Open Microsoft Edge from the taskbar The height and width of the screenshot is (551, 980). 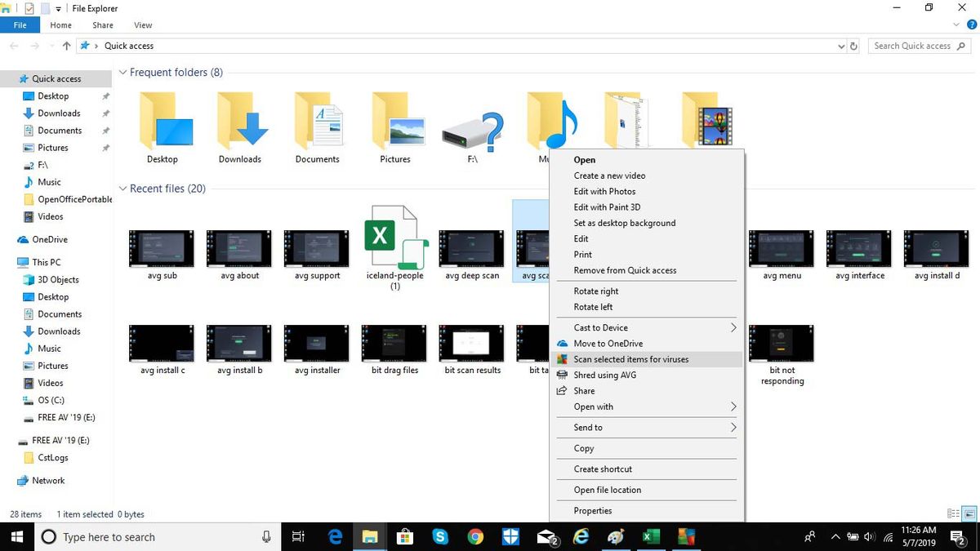tap(335, 537)
